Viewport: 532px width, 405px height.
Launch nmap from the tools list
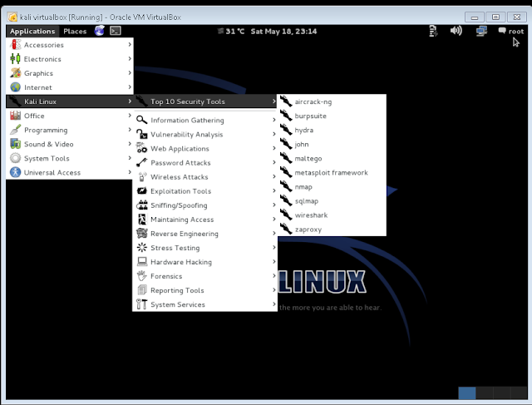tap(332, 187)
